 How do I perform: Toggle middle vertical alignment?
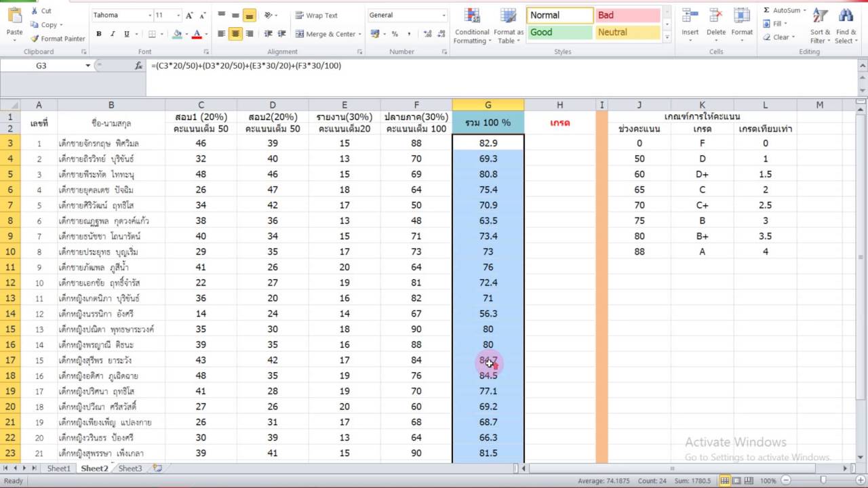pos(235,15)
